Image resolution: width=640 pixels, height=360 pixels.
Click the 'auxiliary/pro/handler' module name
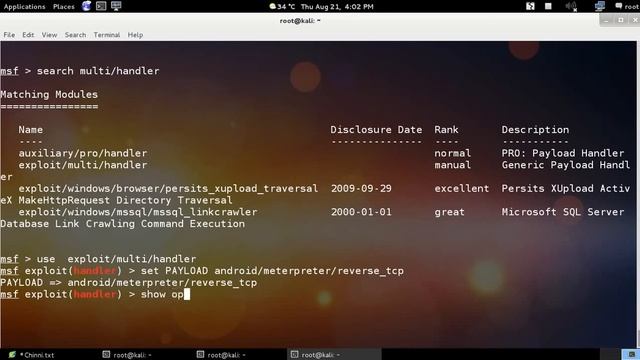coord(83,153)
